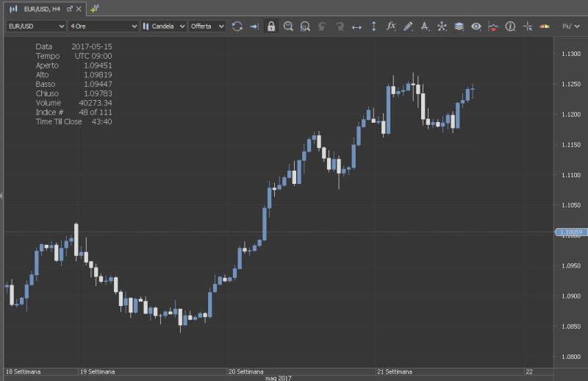Toggle the chart lock padlock

click(x=271, y=26)
